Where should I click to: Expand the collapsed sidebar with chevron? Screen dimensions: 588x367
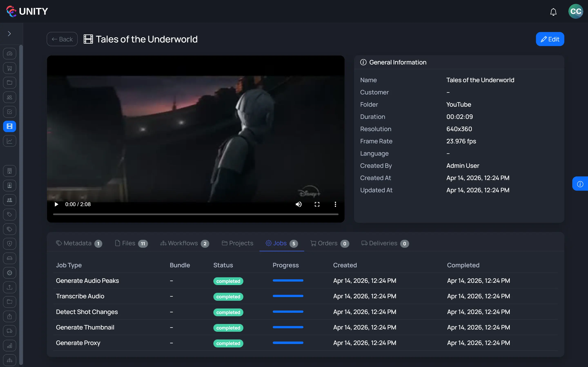point(9,34)
